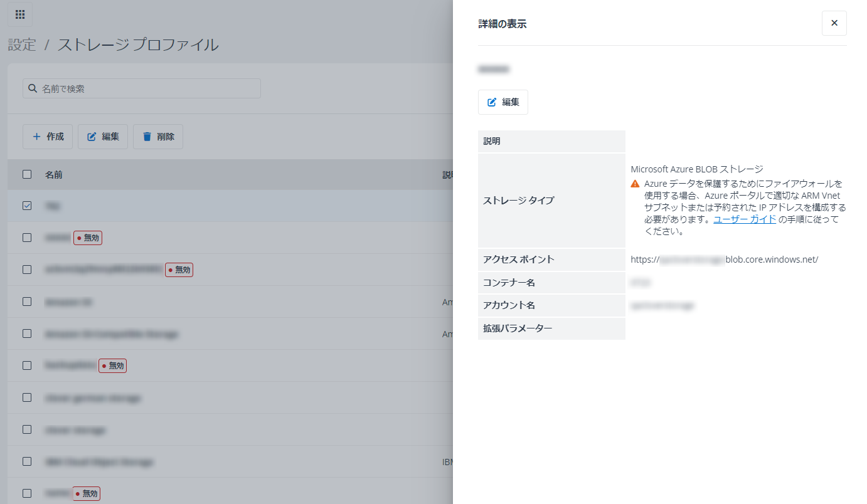Image resolution: width=867 pixels, height=504 pixels.
Task: Close the details panel with X
Action: pos(834,23)
